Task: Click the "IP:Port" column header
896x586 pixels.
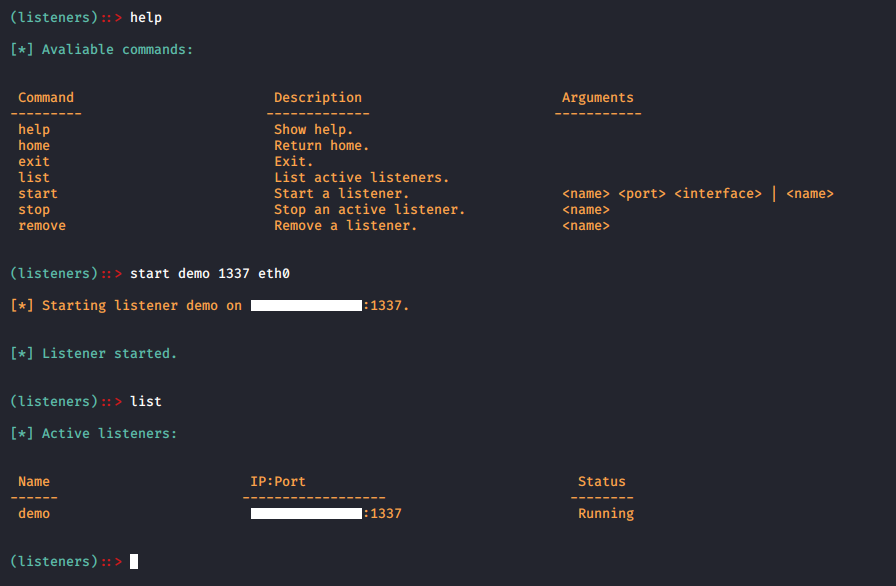Action: coord(278,481)
